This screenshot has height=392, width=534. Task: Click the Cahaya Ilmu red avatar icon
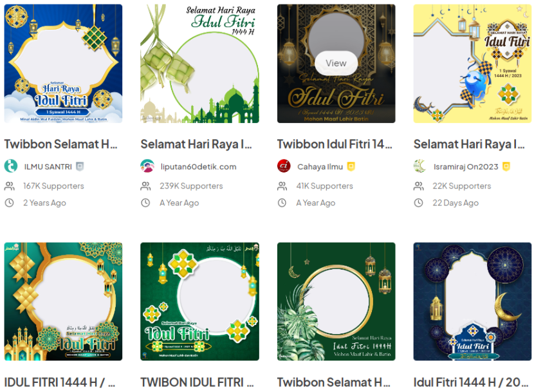point(284,166)
